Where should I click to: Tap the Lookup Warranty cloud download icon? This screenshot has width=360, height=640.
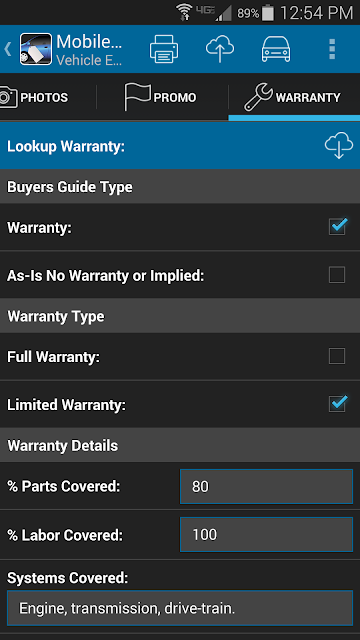click(x=339, y=146)
